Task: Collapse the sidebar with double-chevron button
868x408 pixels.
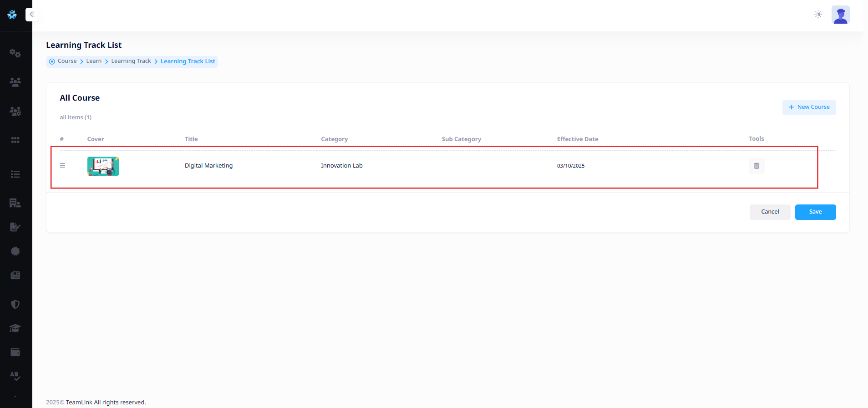Action: [x=32, y=15]
